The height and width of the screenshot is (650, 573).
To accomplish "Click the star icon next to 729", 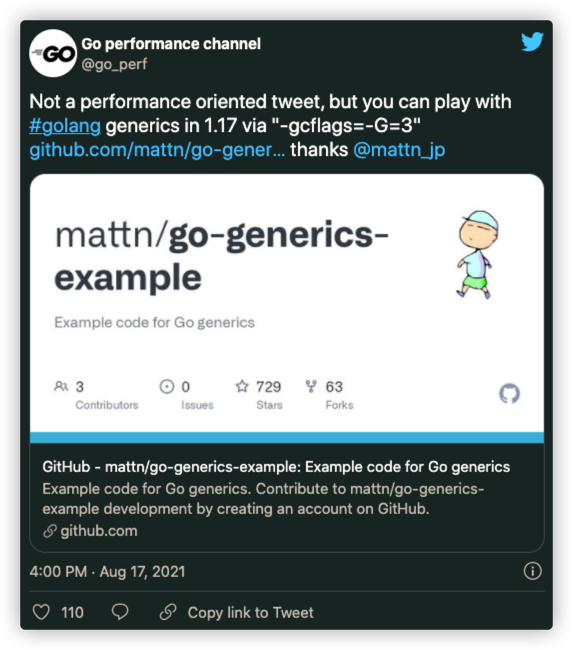I will click(x=242, y=386).
